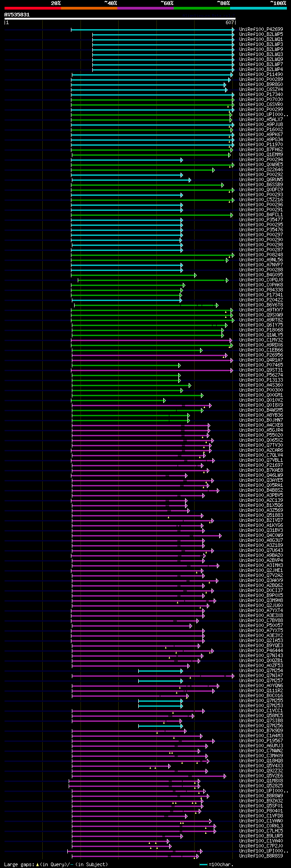Select UniRef100_Q7VBL1 entry
This screenshot has height=868, width=291.
pyautogui.click(x=261, y=460)
